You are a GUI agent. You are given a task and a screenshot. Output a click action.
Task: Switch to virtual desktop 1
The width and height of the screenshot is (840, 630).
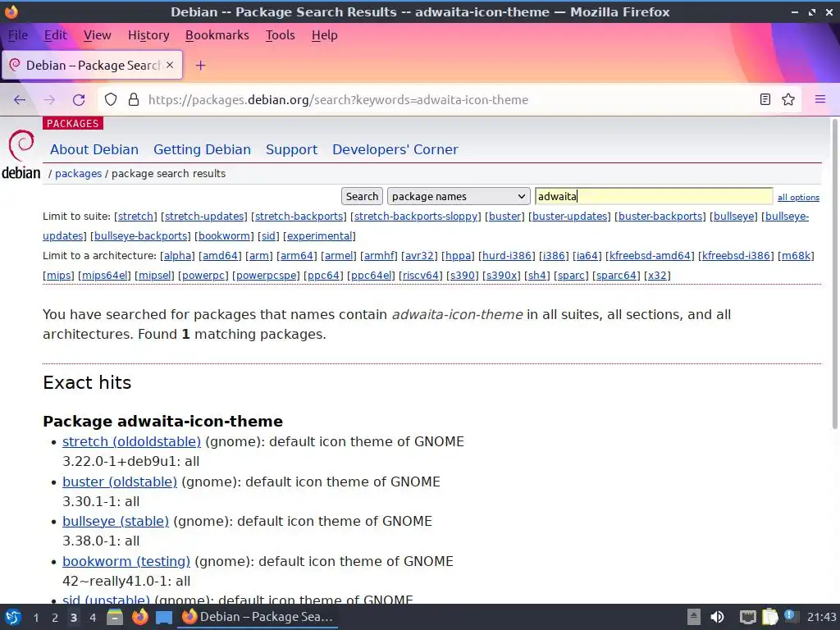36,618
